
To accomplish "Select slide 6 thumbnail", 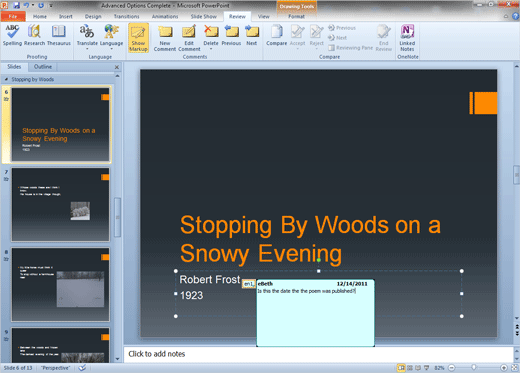I will pyautogui.click(x=60, y=124).
